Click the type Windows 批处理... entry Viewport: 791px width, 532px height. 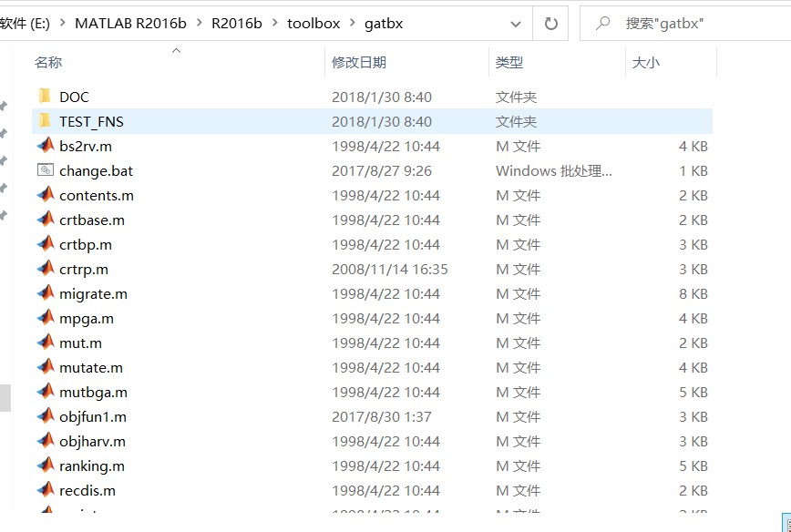click(553, 171)
